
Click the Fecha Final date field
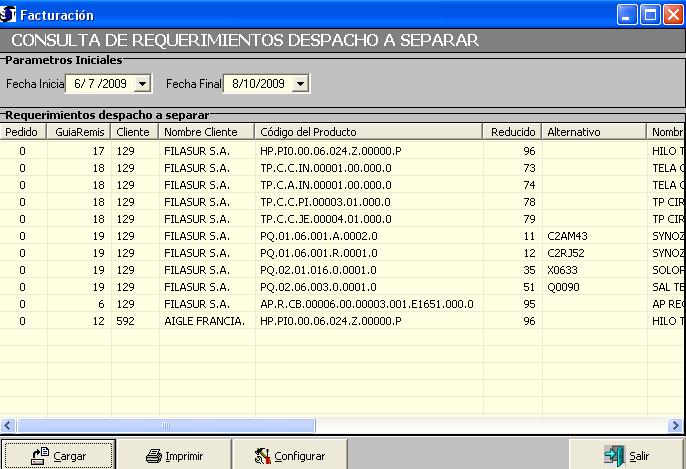click(x=256, y=84)
